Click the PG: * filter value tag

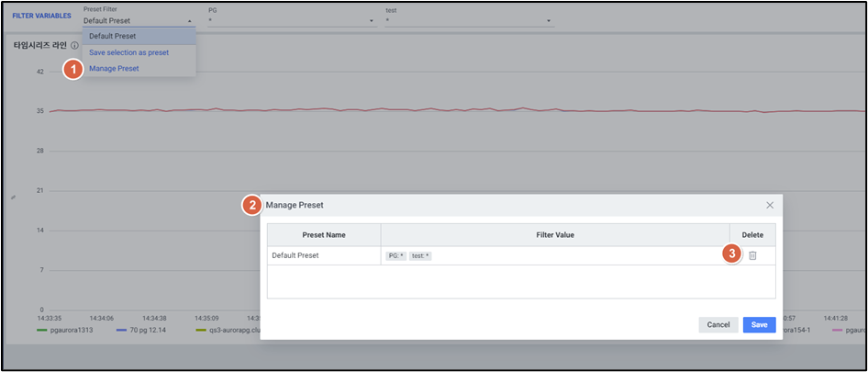[x=395, y=255]
